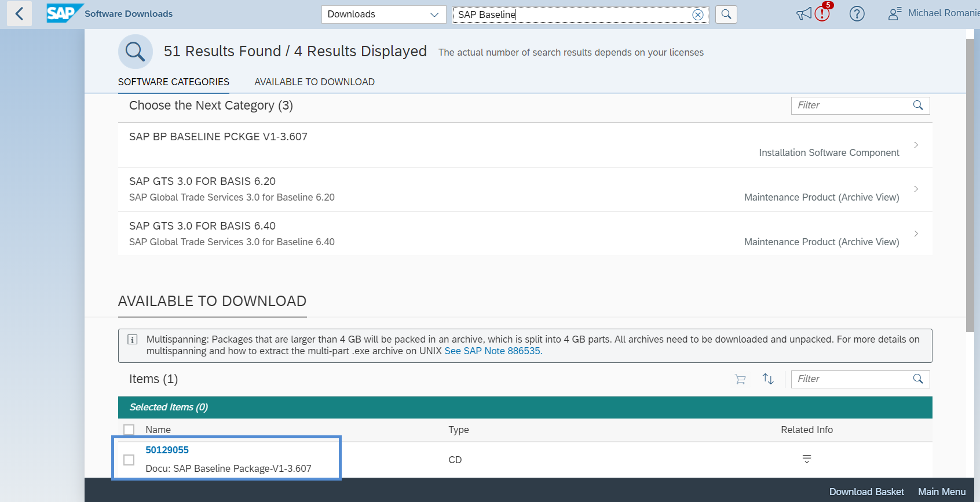Click the large search results magnifier icon

coord(136,52)
